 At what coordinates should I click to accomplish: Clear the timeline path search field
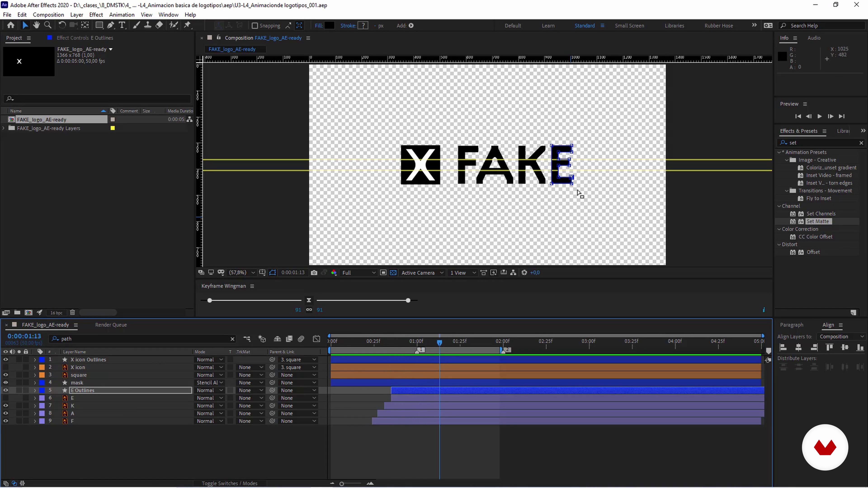[x=232, y=339]
